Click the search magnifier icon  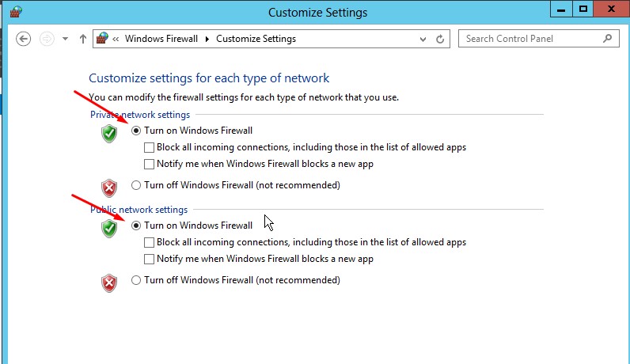(x=607, y=38)
